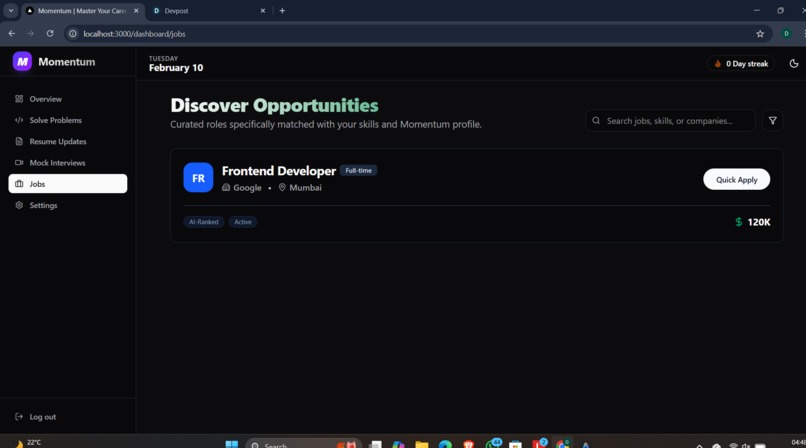Open the tab search dropdown arrow

coord(11,11)
